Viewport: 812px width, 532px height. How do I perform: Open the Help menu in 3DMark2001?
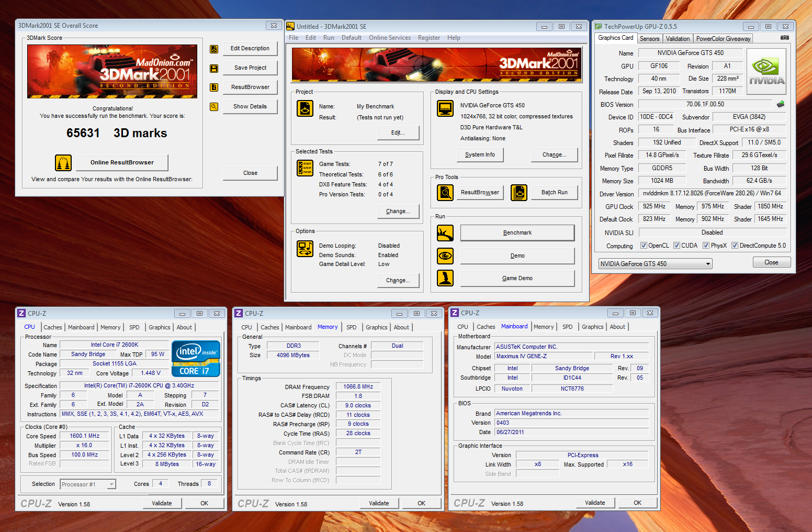tap(454, 38)
